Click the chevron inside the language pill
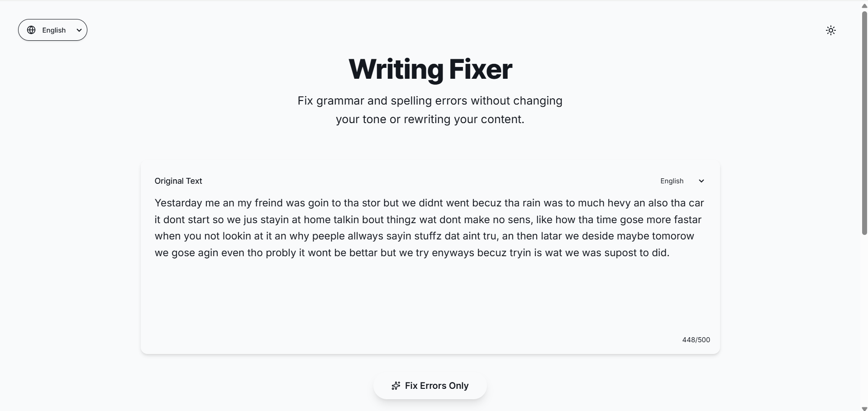 click(x=79, y=30)
